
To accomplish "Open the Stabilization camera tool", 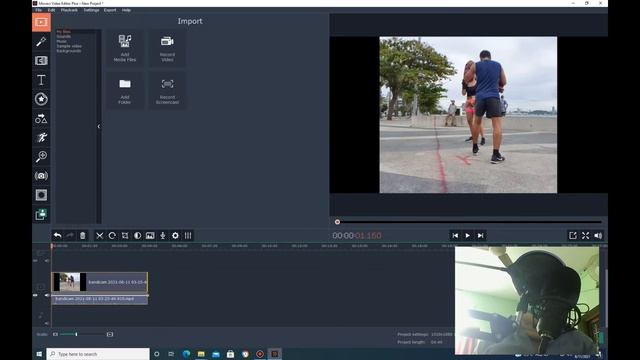I will pos(41,176).
